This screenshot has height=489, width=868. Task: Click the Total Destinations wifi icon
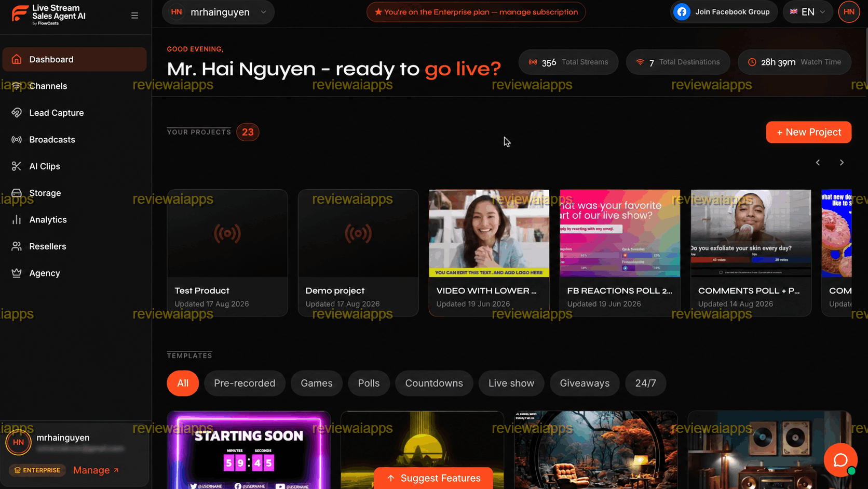[x=640, y=62]
